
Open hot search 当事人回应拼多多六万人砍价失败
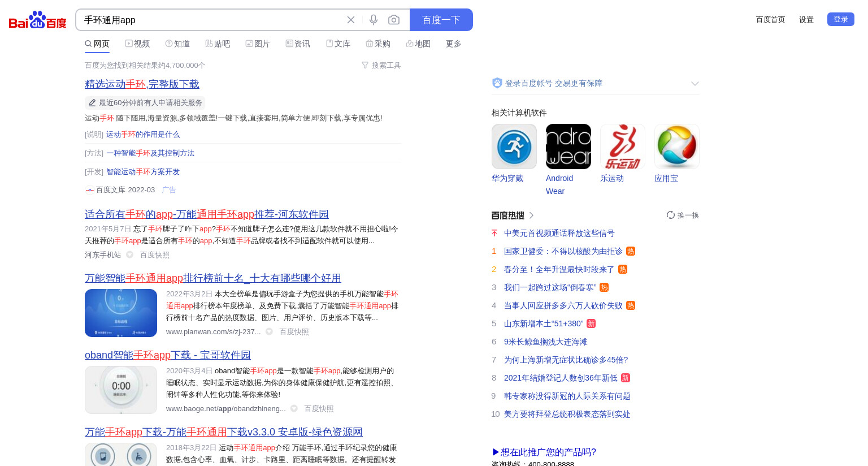pyautogui.click(x=563, y=305)
